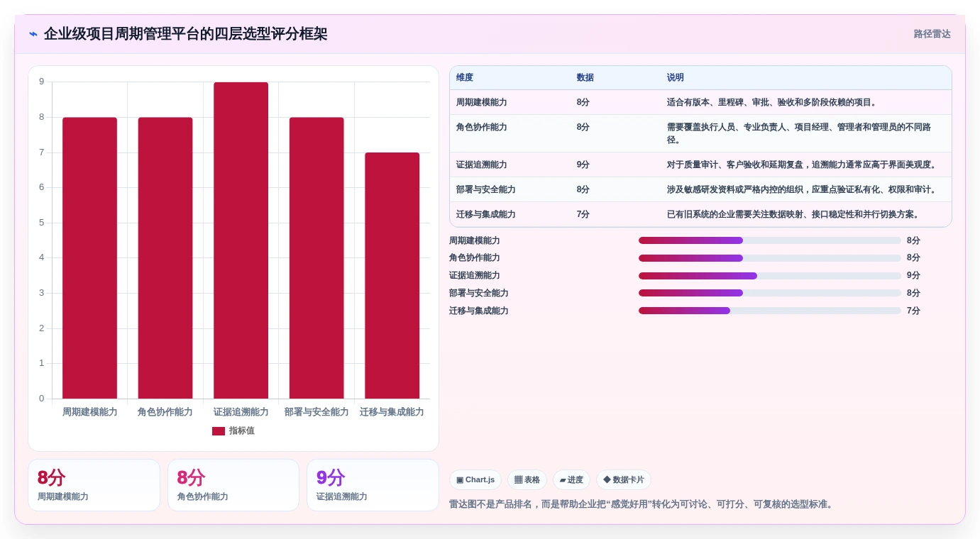Click the description starting 适合有版本、里程碑
The width and height of the screenshot is (980, 539).
click(774, 102)
